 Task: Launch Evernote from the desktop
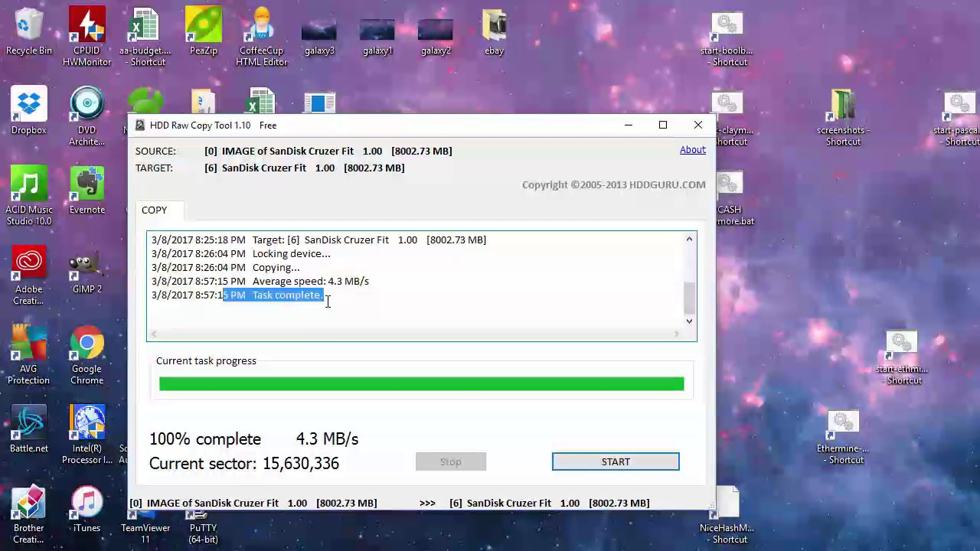[87, 190]
